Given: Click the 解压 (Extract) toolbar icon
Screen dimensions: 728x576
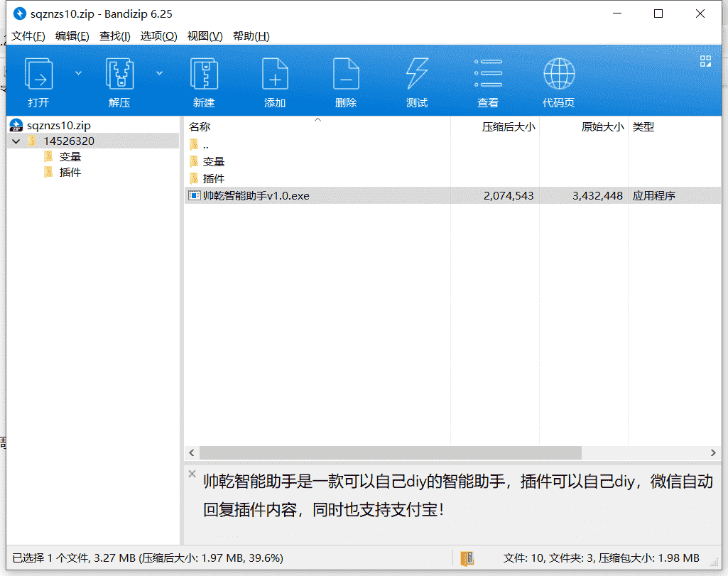Looking at the screenshot, I should tap(120, 74).
